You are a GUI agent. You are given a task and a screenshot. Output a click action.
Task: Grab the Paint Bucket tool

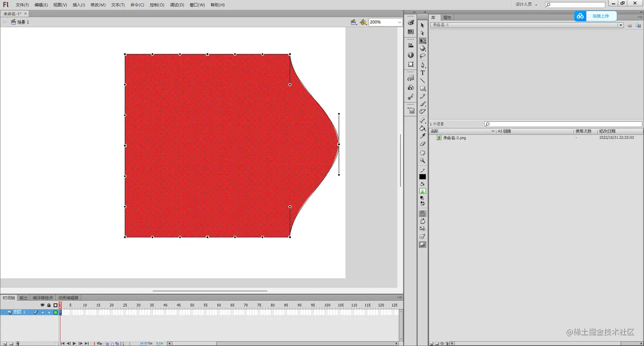click(422, 128)
